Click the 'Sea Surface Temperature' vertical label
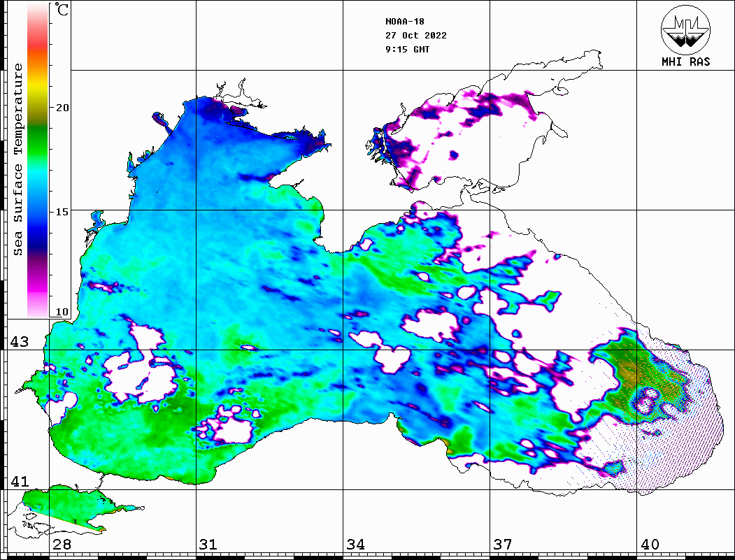 (x=17, y=160)
